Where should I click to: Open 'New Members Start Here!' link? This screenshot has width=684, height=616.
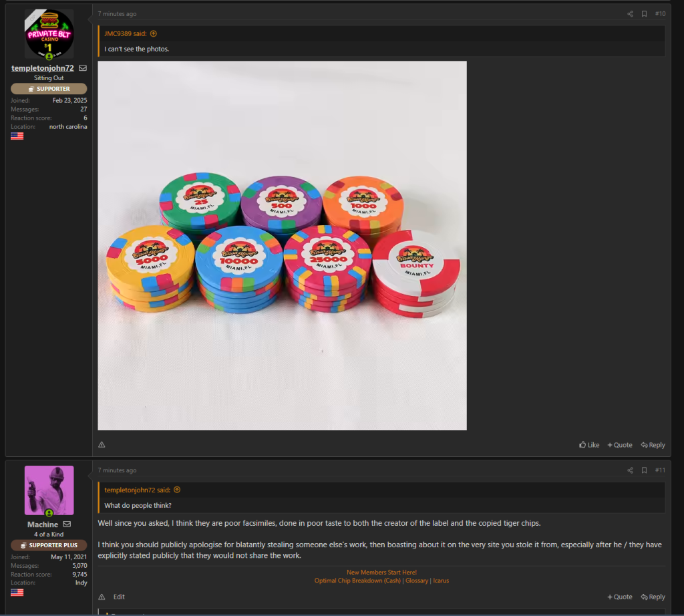(381, 573)
